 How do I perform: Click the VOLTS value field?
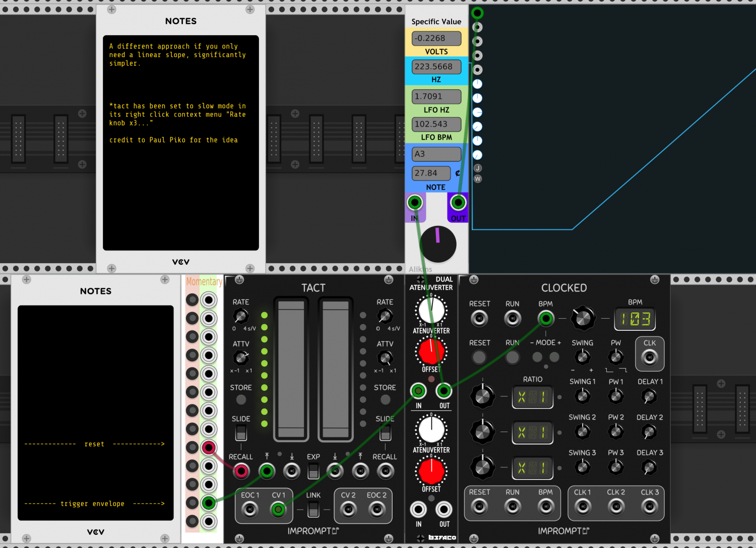pyautogui.click(x=436, y=38)
